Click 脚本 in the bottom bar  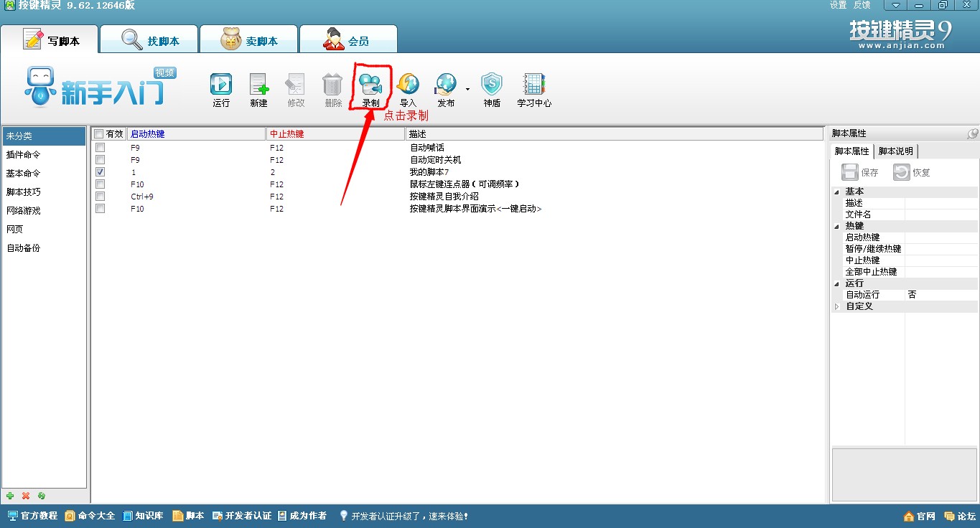point(189,516)
